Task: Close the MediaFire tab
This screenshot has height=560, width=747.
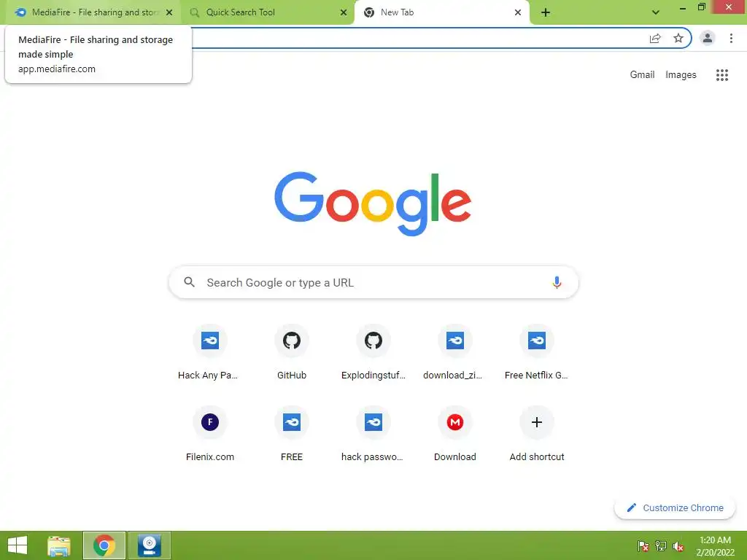Action: (169, 12)
